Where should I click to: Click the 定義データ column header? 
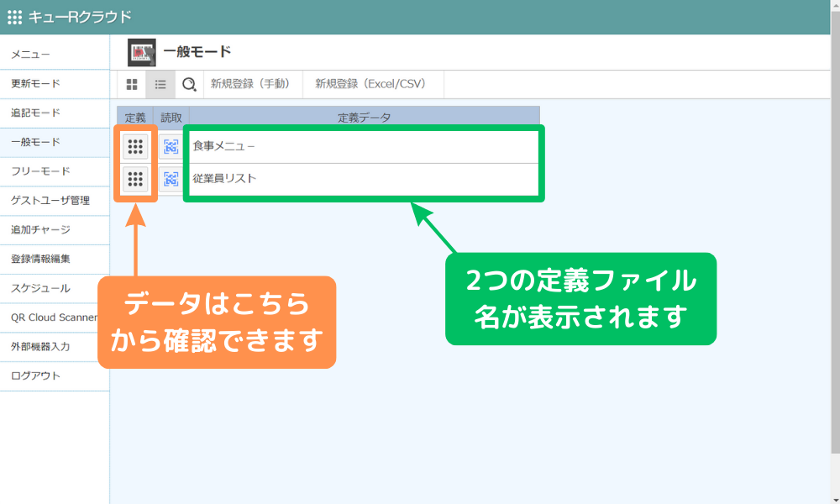365,118
